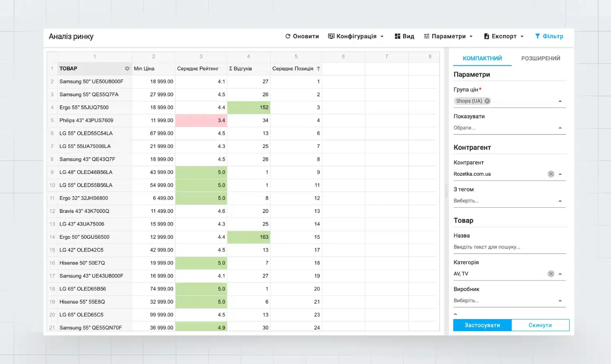Select the red-highlighted 3.4 rating cell
This screenshot has height=364, width=611.
tap(201, 120)
